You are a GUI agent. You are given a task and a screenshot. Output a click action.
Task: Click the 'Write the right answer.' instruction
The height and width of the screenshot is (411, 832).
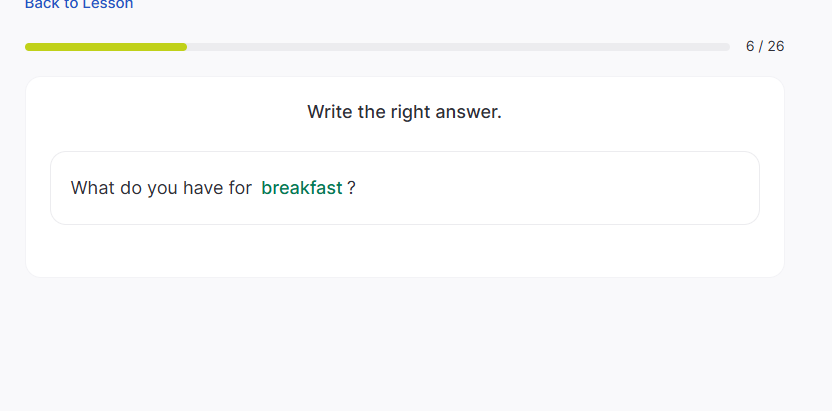[x=404, y=112]
